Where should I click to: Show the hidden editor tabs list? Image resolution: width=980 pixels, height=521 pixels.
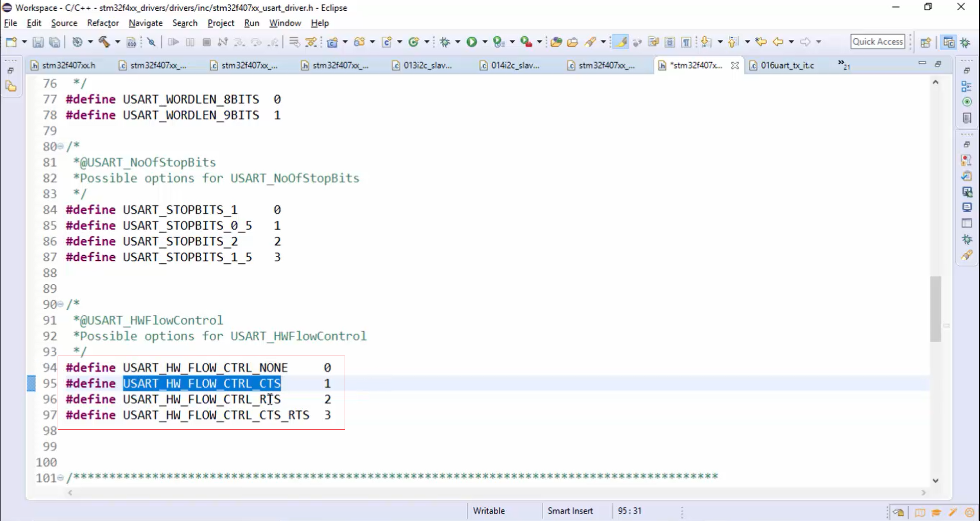[x=843, y=65]
